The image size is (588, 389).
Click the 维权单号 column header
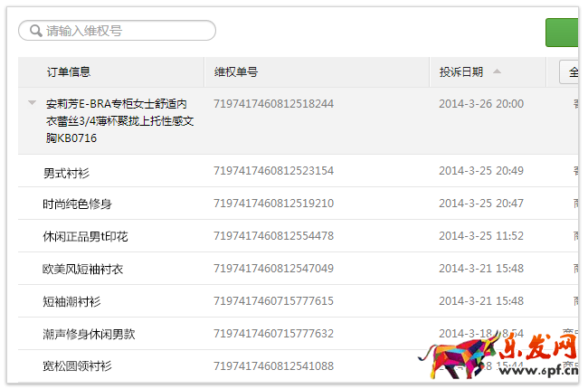[236, 72]
